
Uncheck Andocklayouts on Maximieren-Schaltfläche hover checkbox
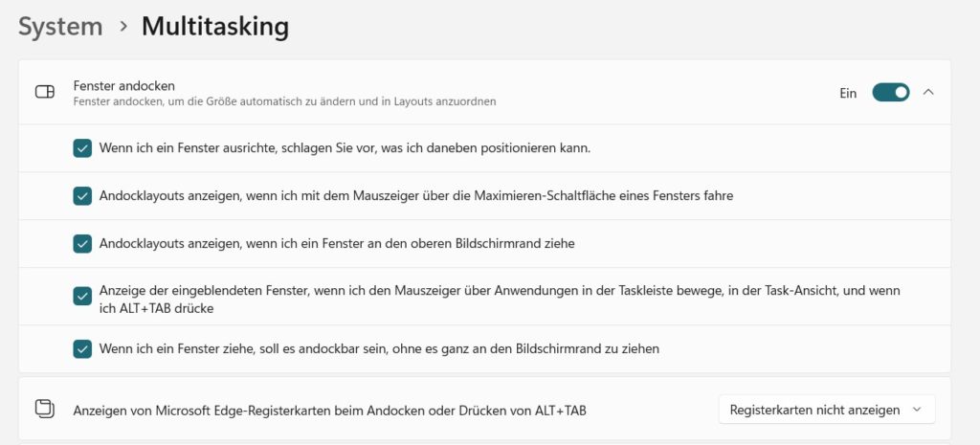tap(82, 195)
